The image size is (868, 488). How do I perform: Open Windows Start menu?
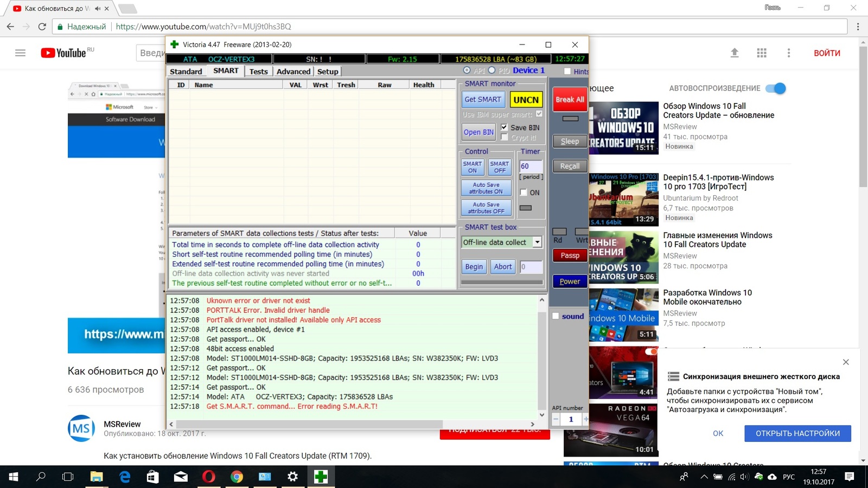coord(14,477)
